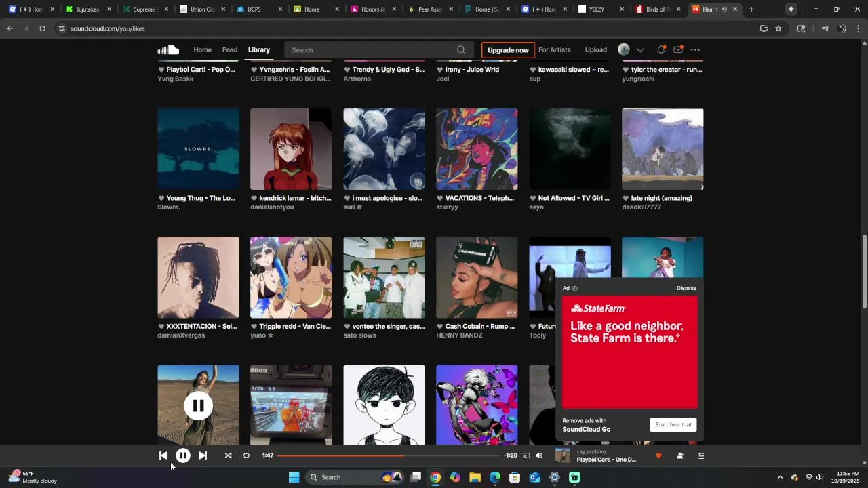The width and height of the screenshot is (868, 488).
Task: Open notifications bell
Action: point(660,49)
